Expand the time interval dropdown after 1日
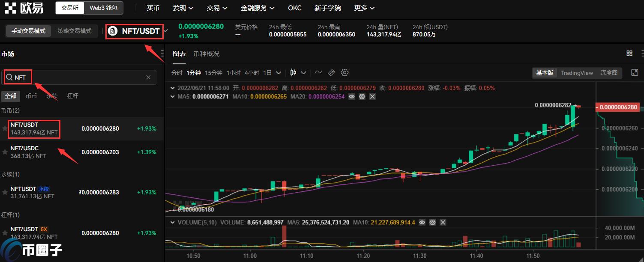This screenshot has height=262, width=644. point(279,73)
